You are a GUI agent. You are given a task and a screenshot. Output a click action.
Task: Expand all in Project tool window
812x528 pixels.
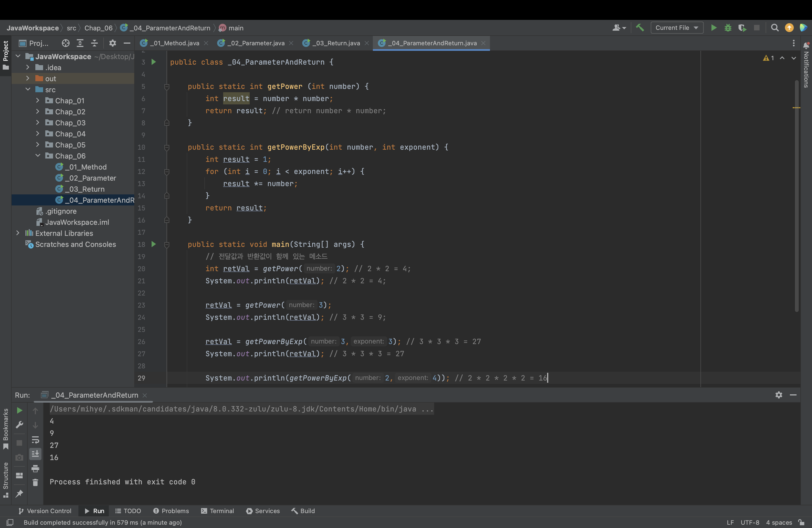tap(80, 43)
